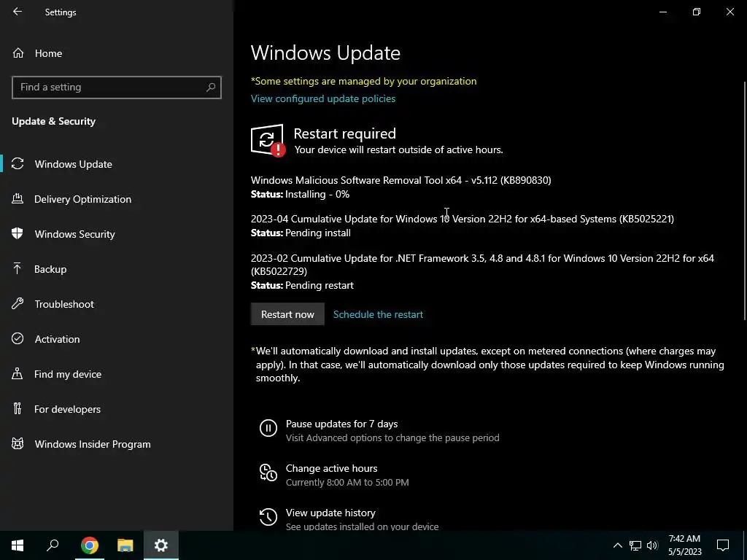747x560 pixels.
Task: Open the Windows Start menu
Action: (x=18, y=545)
